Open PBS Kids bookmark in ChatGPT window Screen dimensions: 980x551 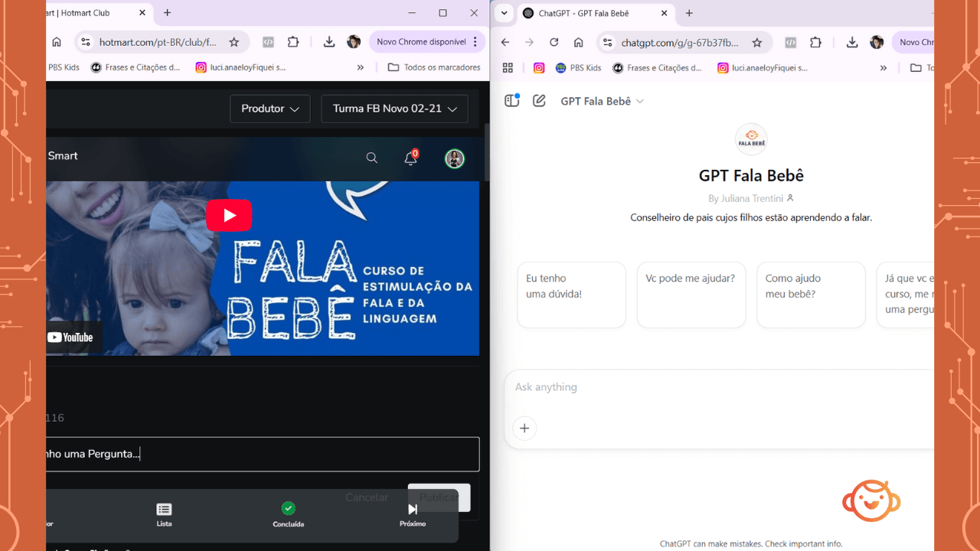click(579, 67)
